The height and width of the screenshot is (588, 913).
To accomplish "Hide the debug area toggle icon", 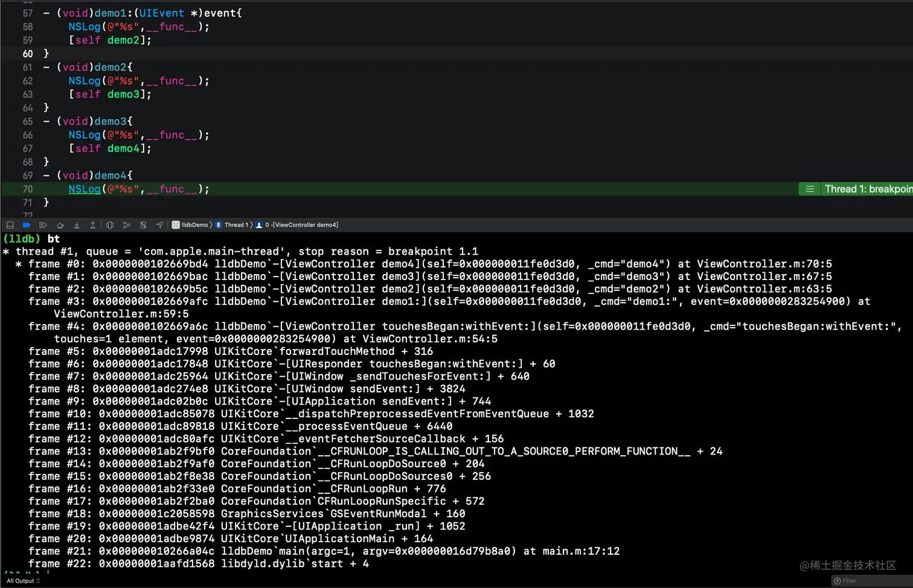I will (10, 225).
